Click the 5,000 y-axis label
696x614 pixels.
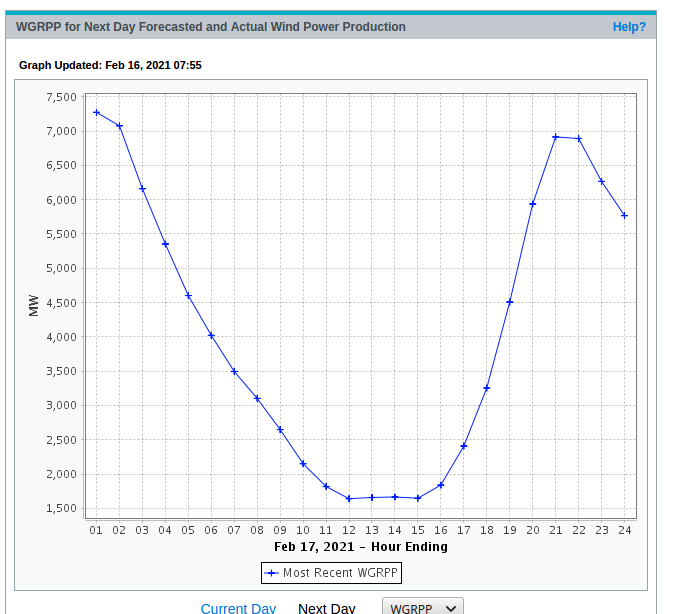[x=61, y=268]
